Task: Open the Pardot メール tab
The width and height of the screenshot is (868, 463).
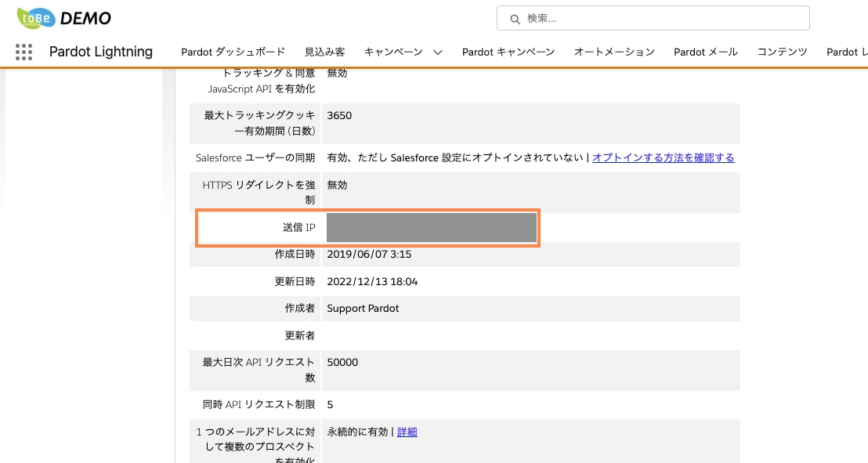Action: point(705,52)
